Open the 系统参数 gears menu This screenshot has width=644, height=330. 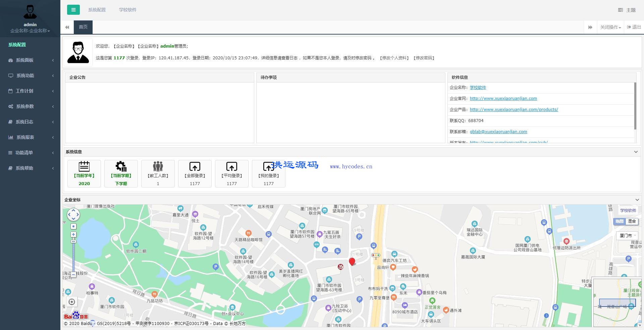pos(30,106)
